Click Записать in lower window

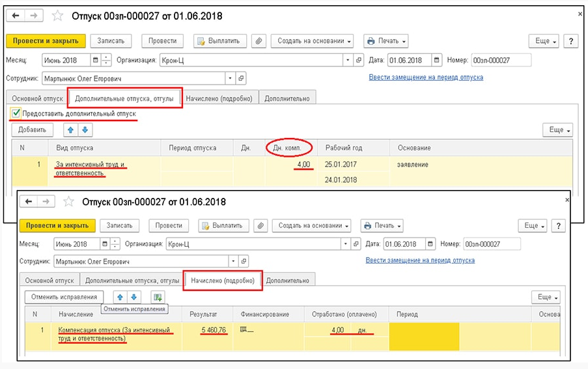(x=119, y=226)
